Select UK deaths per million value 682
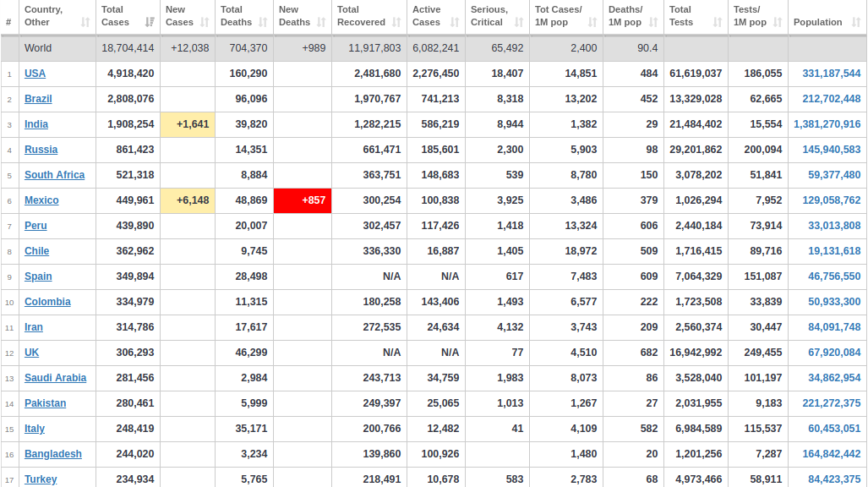 click(649, 353)
